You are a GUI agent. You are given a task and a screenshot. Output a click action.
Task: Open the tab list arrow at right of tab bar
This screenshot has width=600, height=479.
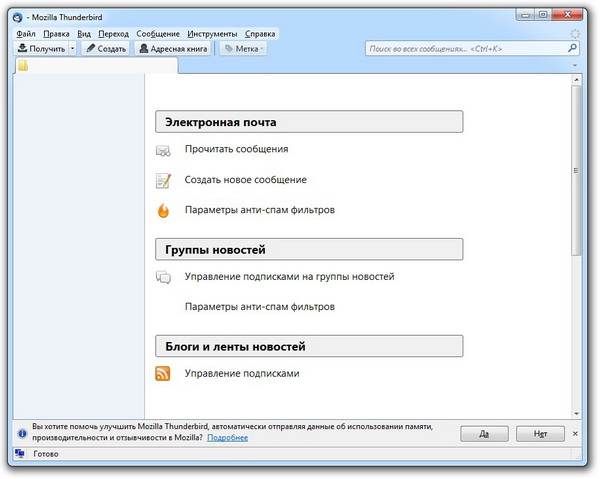(575, 66)
